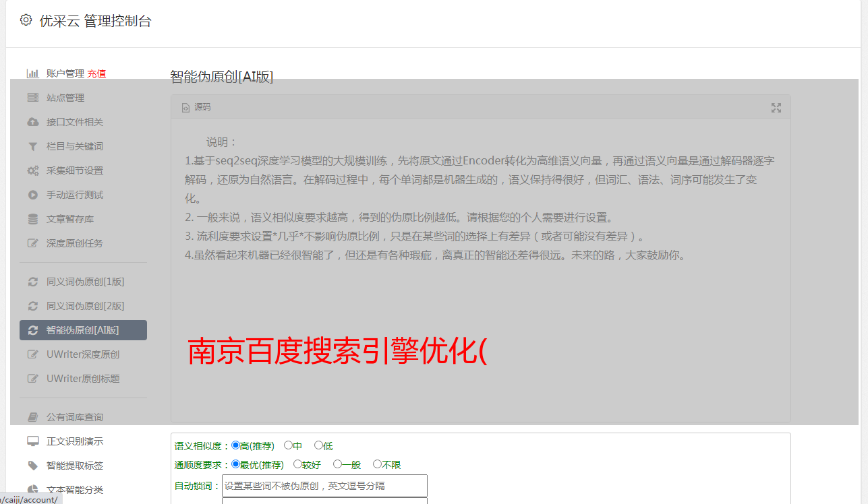Click the edit icon for 深度原创任务
The height and width of the screenshot is (504, 868).
click(32, 243)
